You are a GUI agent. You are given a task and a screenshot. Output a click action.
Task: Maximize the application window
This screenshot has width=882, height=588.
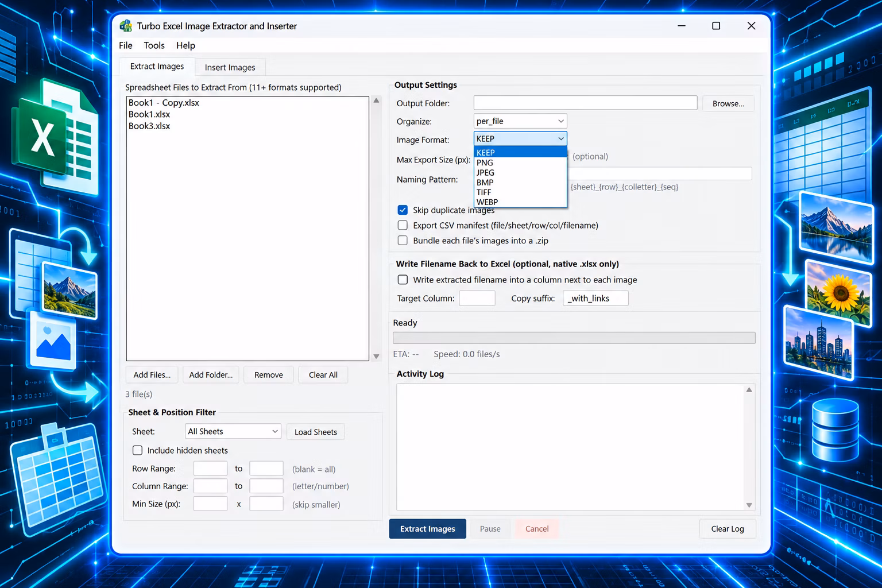click(x=716, y=26)
